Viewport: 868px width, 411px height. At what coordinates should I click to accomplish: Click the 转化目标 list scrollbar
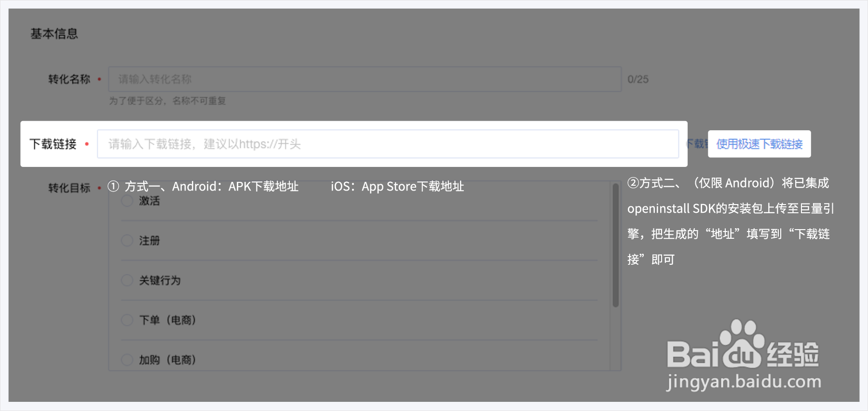pos(615,245)
